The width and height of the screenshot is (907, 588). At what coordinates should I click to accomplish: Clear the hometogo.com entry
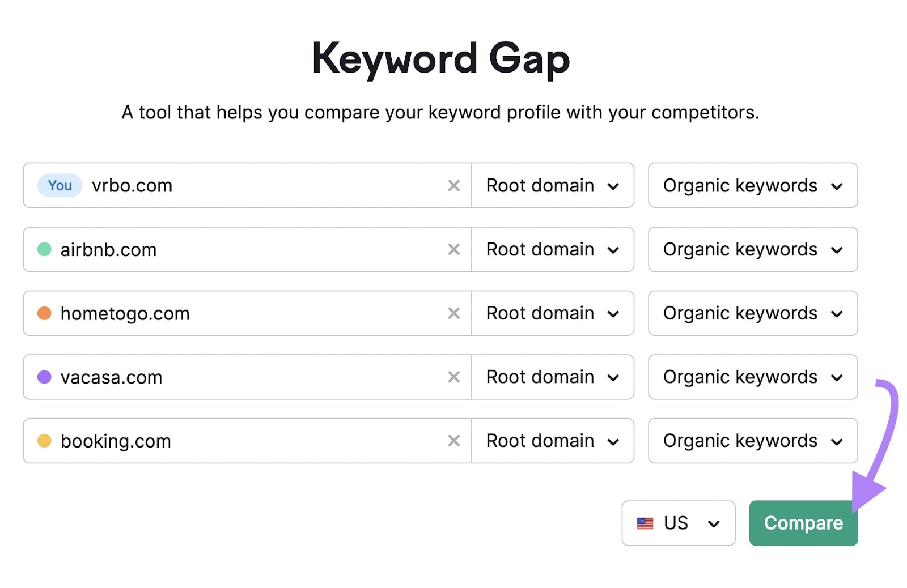point(453,313)
